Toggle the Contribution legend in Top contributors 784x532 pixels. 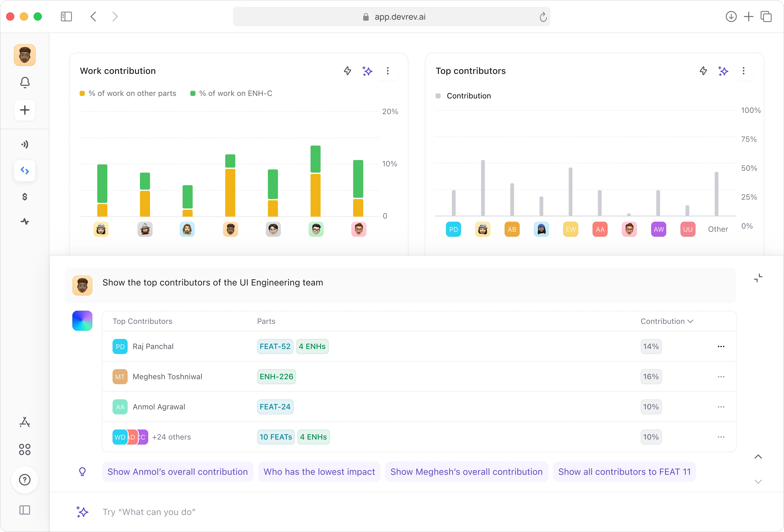click(x=463, y=96)
